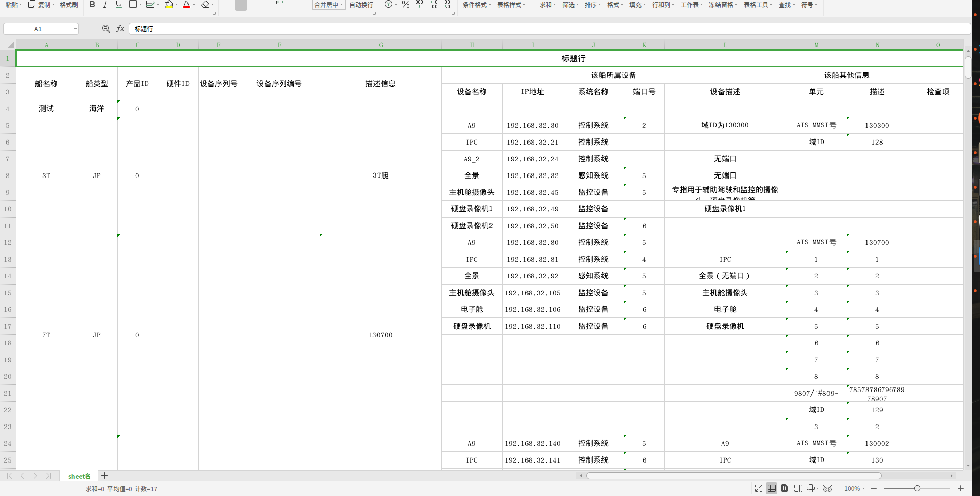Click the distributed alignment icon
The height and width of the screenshot is (496, 980).
(280, 4)
